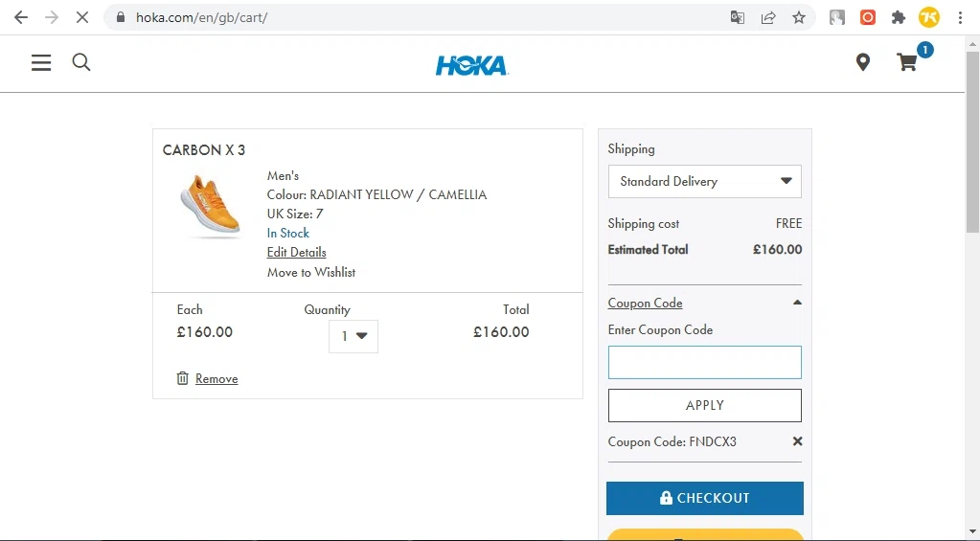The width and height of the screenshot is (980, 541).
Task: Open the browser three-dot menu
Action: 960,17
